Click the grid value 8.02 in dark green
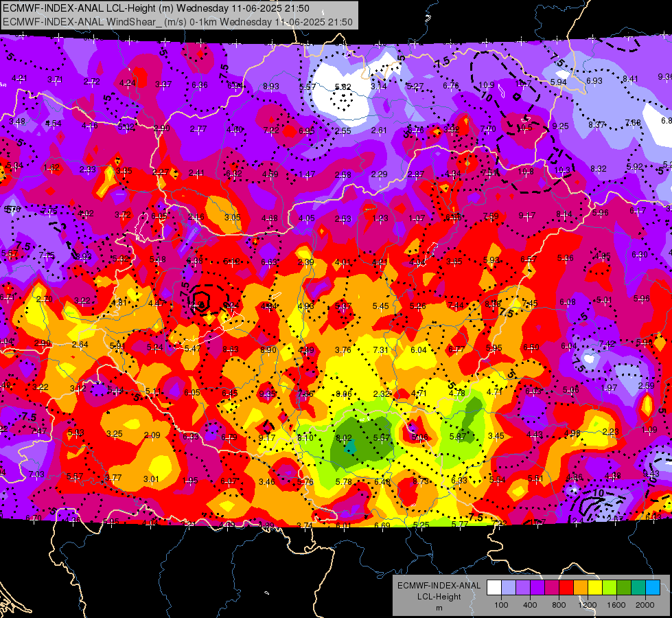 tap(344, 438)
